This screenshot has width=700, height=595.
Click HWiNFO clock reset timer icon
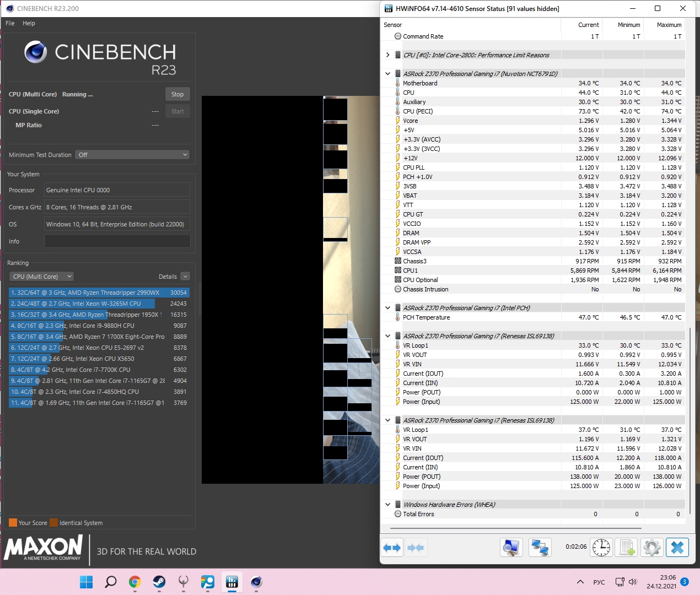click(x=601, y=548)
